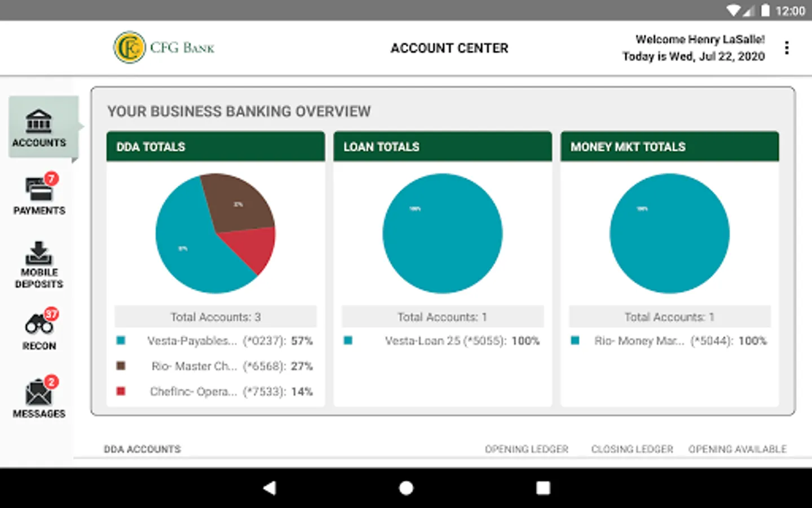Open the Recon binoculars icon
This screenshot has height=508, width=812.
point(39,323)
